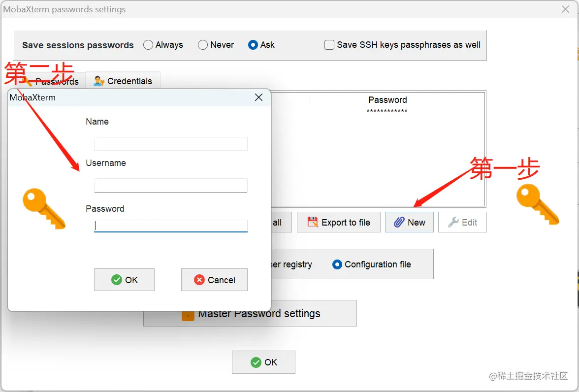
Task: Click the Password column header
Action: point(387,100)
